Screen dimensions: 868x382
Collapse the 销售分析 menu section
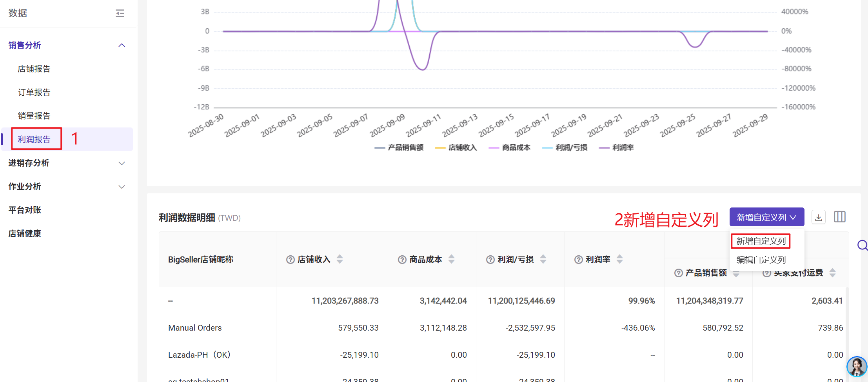tap(122, 45)
